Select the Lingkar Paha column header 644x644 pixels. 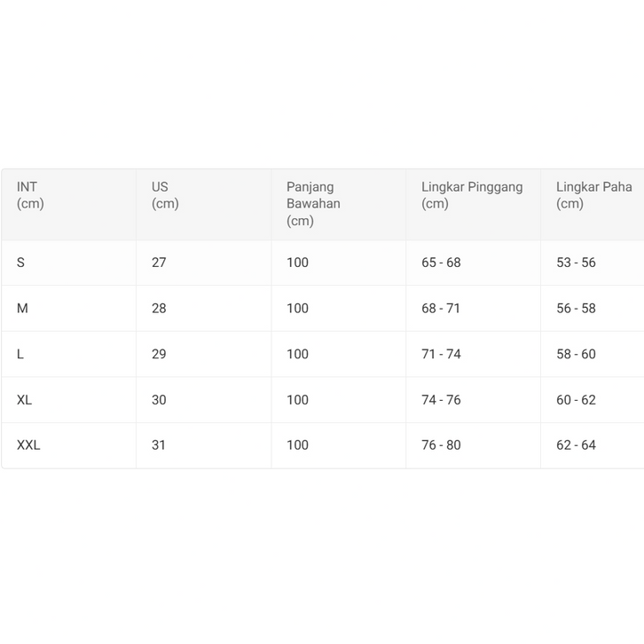593,195
